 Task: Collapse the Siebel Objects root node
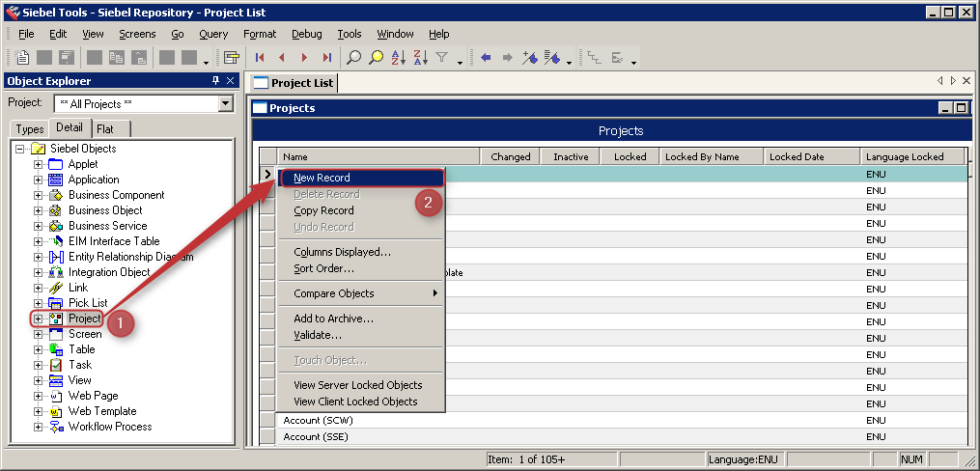pos(19,149)
